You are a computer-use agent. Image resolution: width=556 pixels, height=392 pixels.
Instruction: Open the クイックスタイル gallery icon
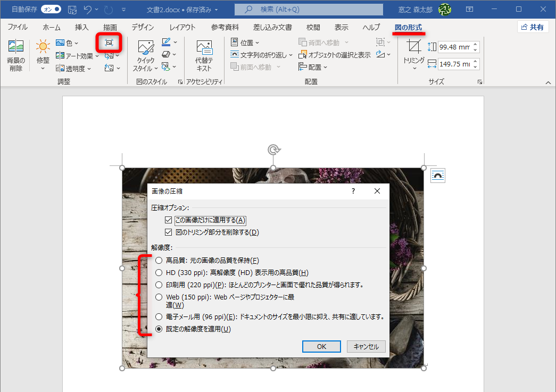146,47
